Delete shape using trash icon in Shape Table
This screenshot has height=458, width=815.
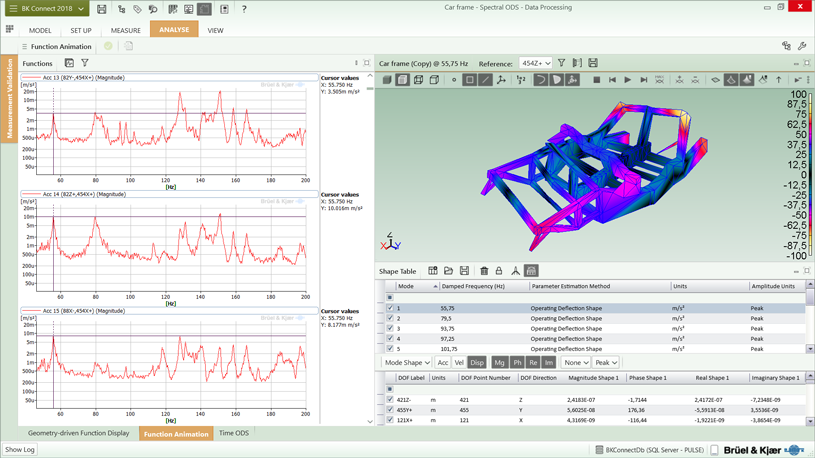[484, 271]
